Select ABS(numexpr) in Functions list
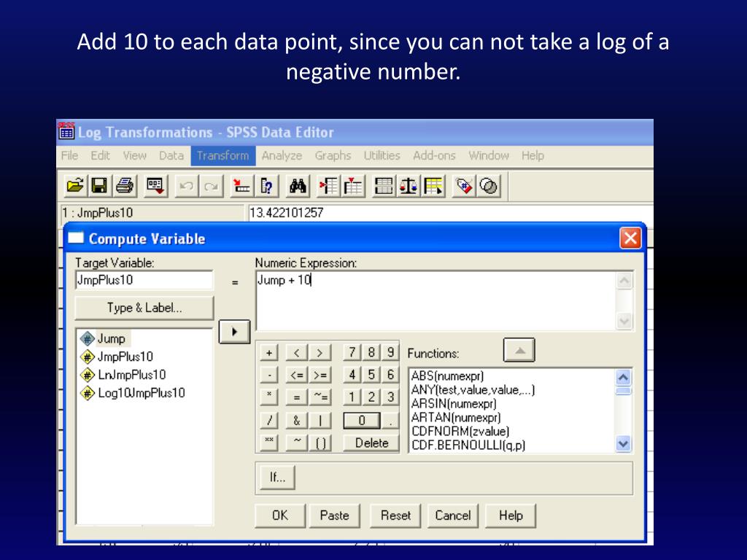This screenshot has height=560, width=747. [447, 376]
